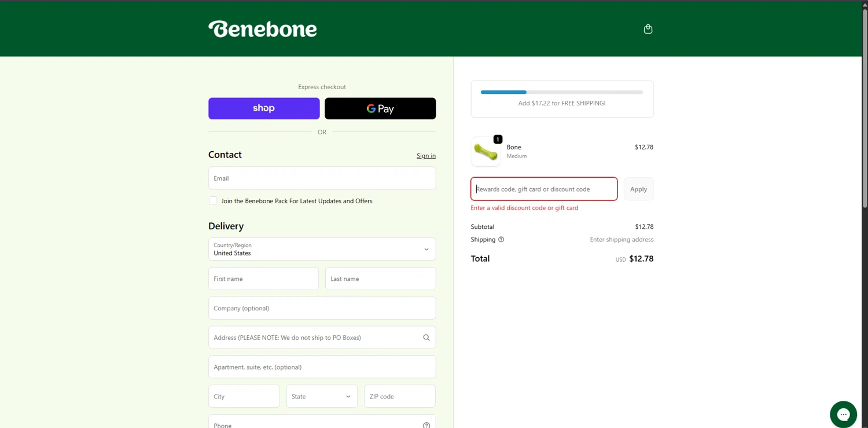Image resolution: width=868 pixels, height=428 pixels.
Task: Pay with Shop Pay express button
Action: click(x=264, y=108)
